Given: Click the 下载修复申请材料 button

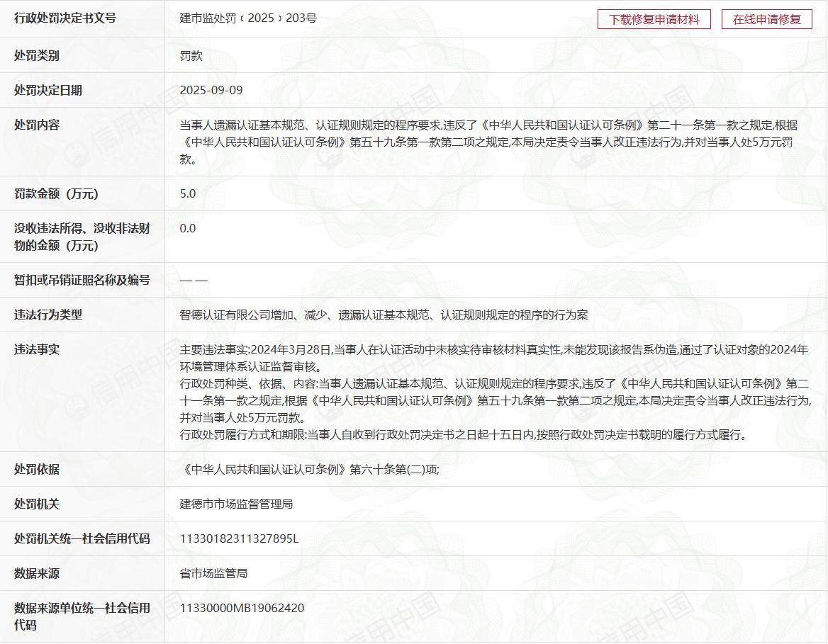Looking at the screenshot, I should (x=654, y=19).
